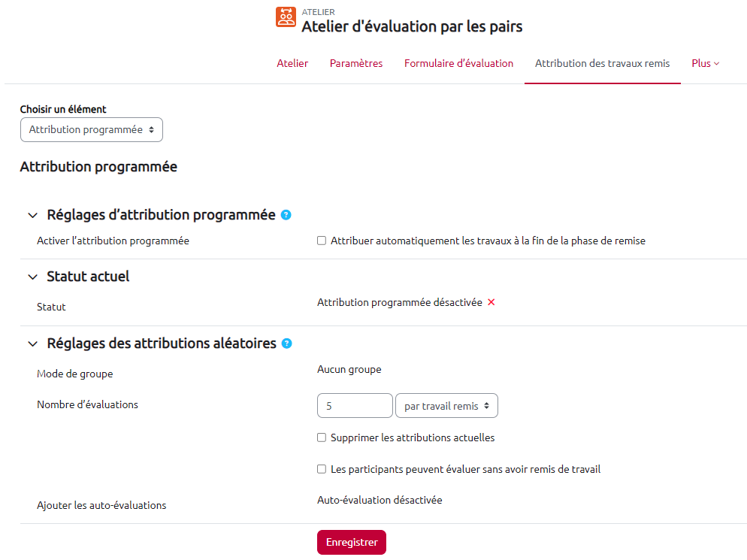The image size is (747, 560).
Task: Open the Formulaire d'évaluation tab
Action: coord(458,63)
